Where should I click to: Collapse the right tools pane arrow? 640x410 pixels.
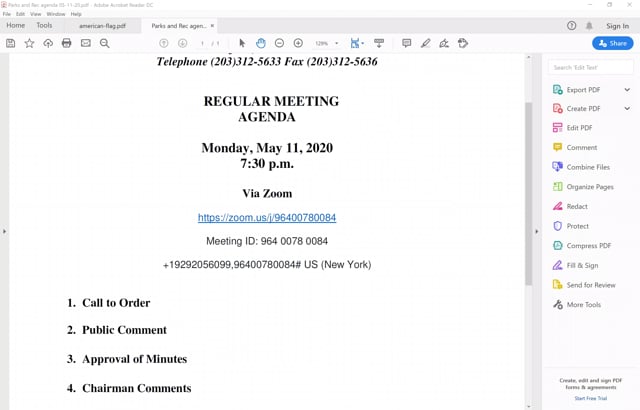point(537,231)
